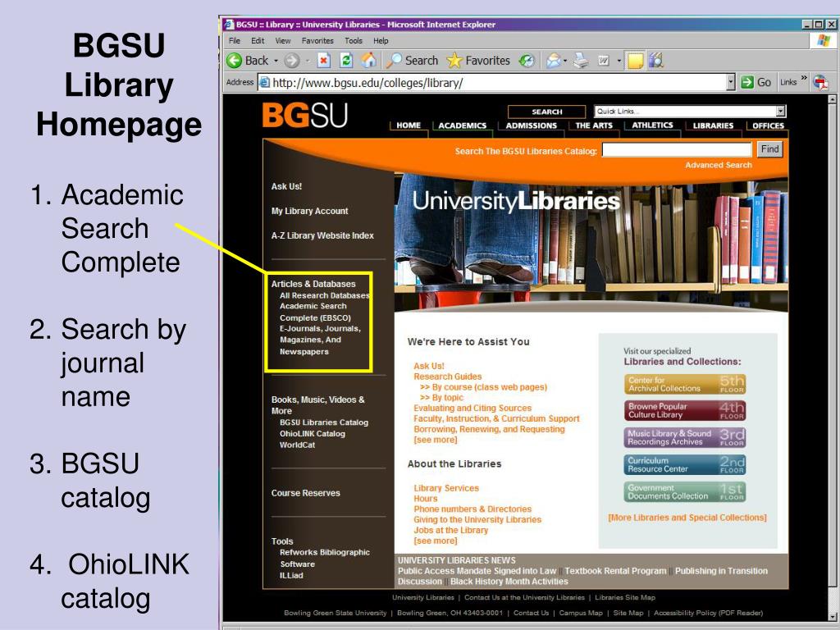Open the Ask Us! sidebar link
Viewport: 840px width, 630px height.
(286, 186)
